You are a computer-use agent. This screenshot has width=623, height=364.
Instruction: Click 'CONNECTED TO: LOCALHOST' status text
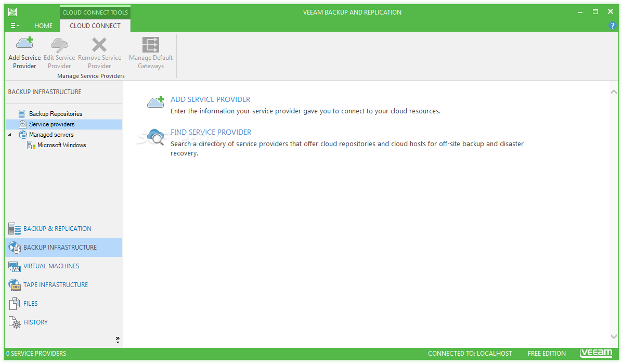tap(470, 353)
